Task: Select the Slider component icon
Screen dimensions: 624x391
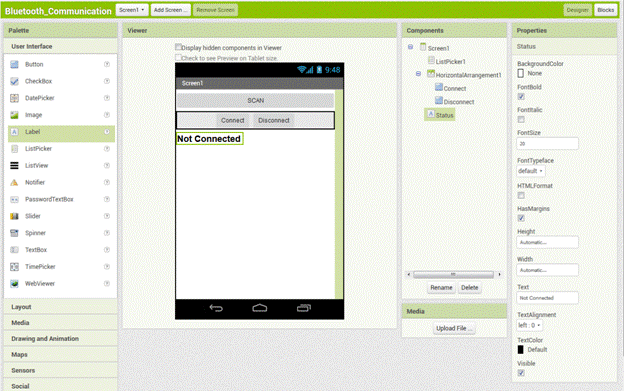Action: 14,216
